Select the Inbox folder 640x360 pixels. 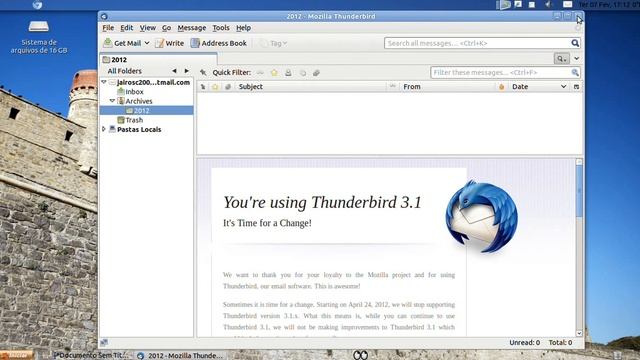tap(134, 92)
